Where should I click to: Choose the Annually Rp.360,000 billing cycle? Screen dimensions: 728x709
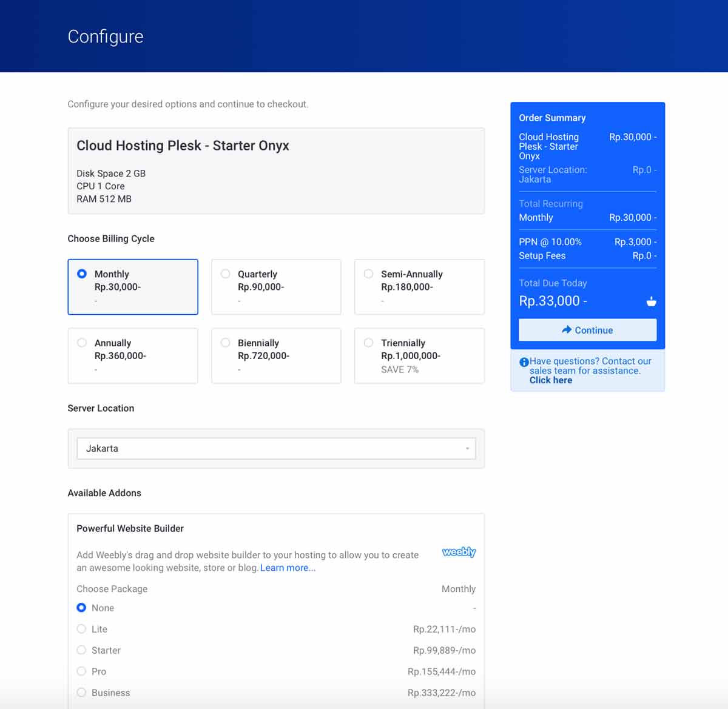click(82, 342)
